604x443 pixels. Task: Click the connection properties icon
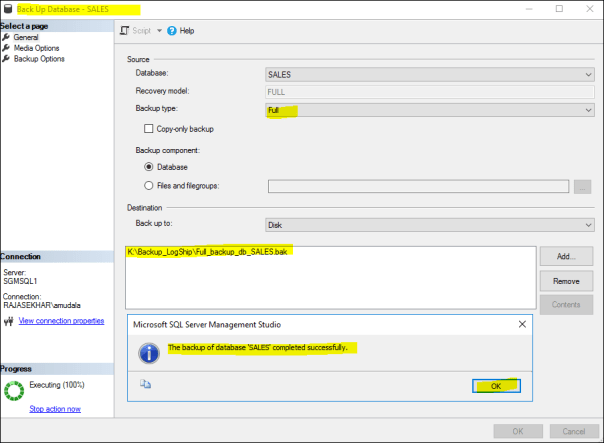click(8, 321)
